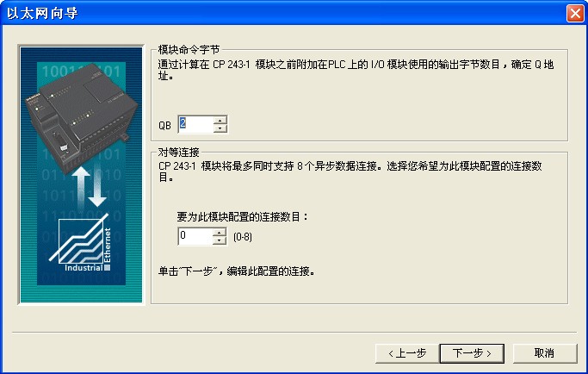588x374 pixels.
Task: Select the 模块命令字节 group heading
Action: click(189, 50)
